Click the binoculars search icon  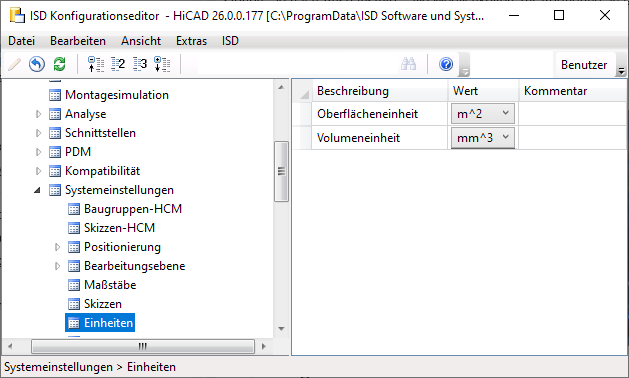tap(408, 64)
